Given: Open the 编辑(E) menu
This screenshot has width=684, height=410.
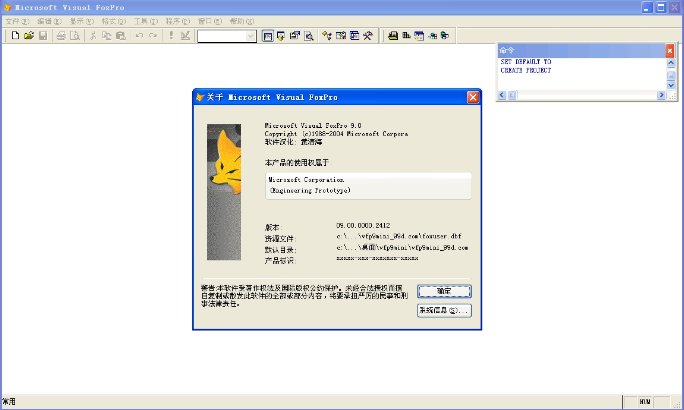Looking at the screenshot, I should (49, 21).
